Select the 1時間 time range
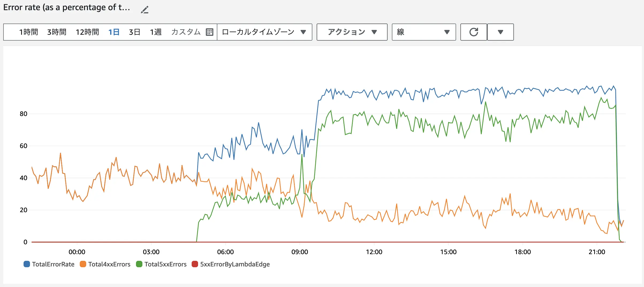The width and height of the screenshot is (644, 287). [28, 32]
